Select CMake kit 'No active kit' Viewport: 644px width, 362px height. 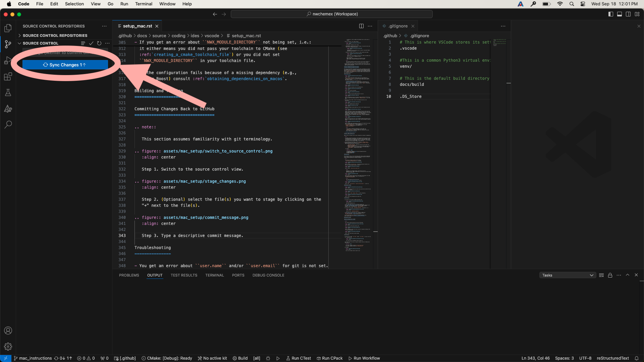click(212, 358)
